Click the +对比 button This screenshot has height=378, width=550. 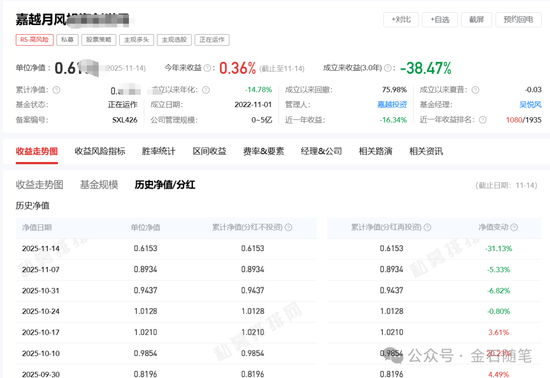[x=401, y=20]
